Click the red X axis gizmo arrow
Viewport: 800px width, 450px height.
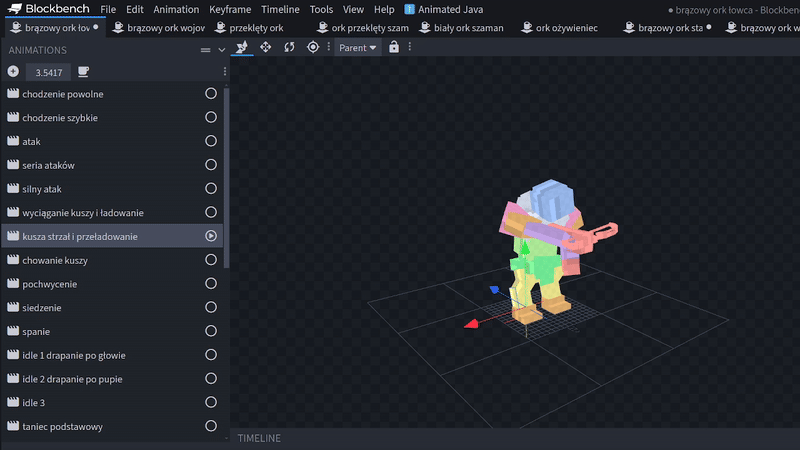point(470,323)
